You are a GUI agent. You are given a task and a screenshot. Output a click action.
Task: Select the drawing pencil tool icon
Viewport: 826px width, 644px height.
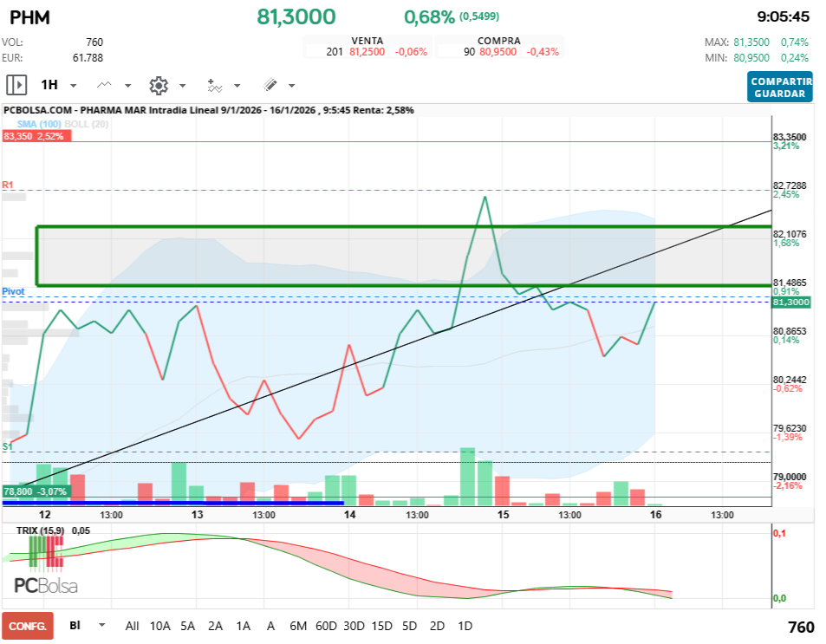(x=271, y=84)
